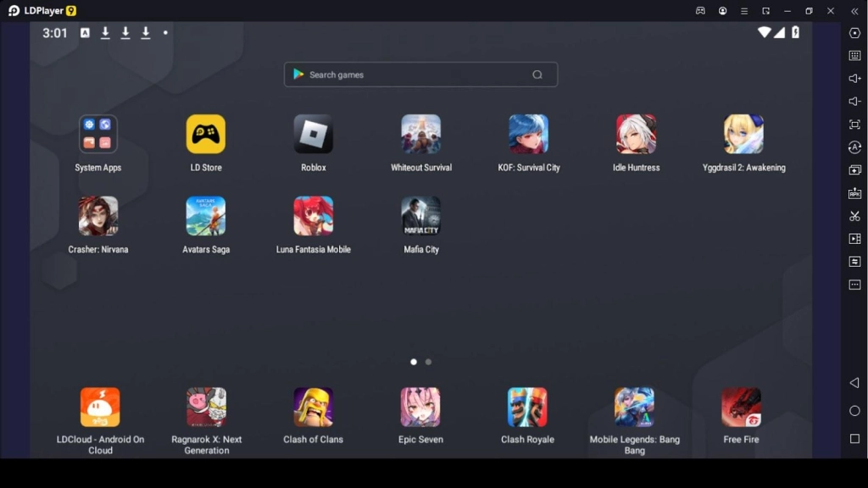Click the scissors screenshot tool
Image resolution: width=868 pixels, height=488 pixels.
tap(854, 216)
